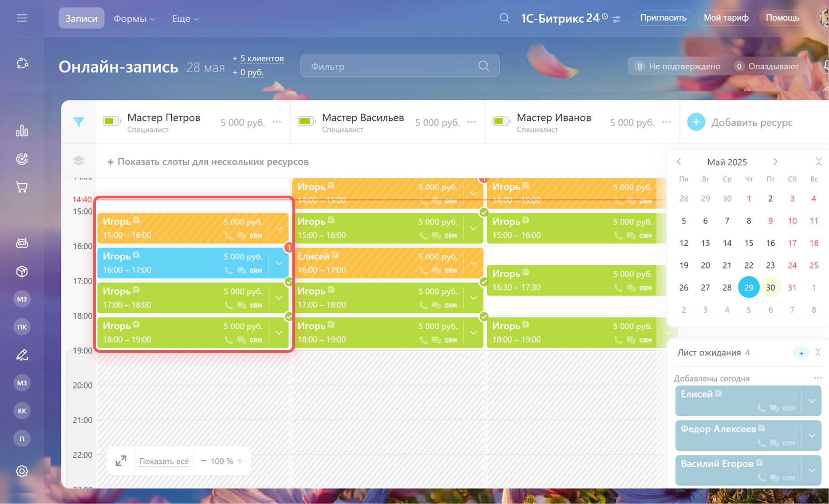Click the bar chart analytics sidebar icon
Viewport: 829px width, 504px height.
pyautogui.click(x=22, y=131)
